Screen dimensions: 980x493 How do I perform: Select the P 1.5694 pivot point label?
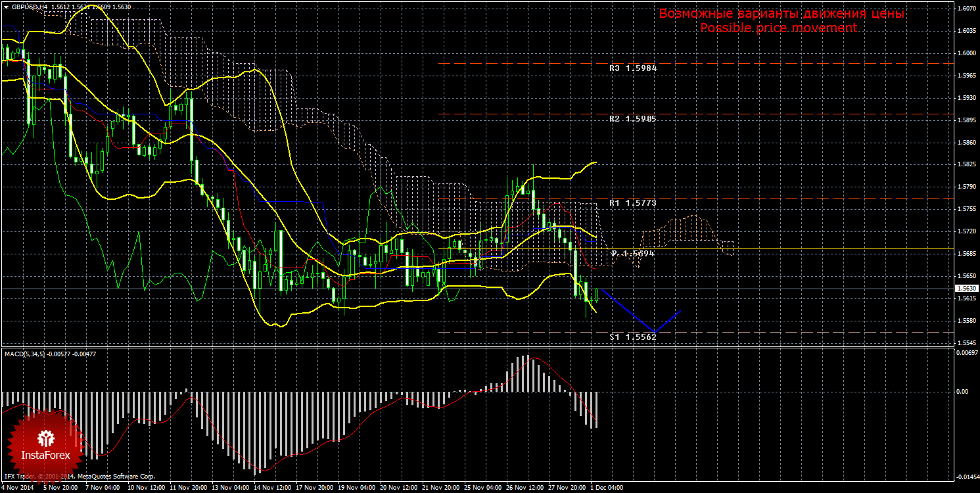pos(632,253)
